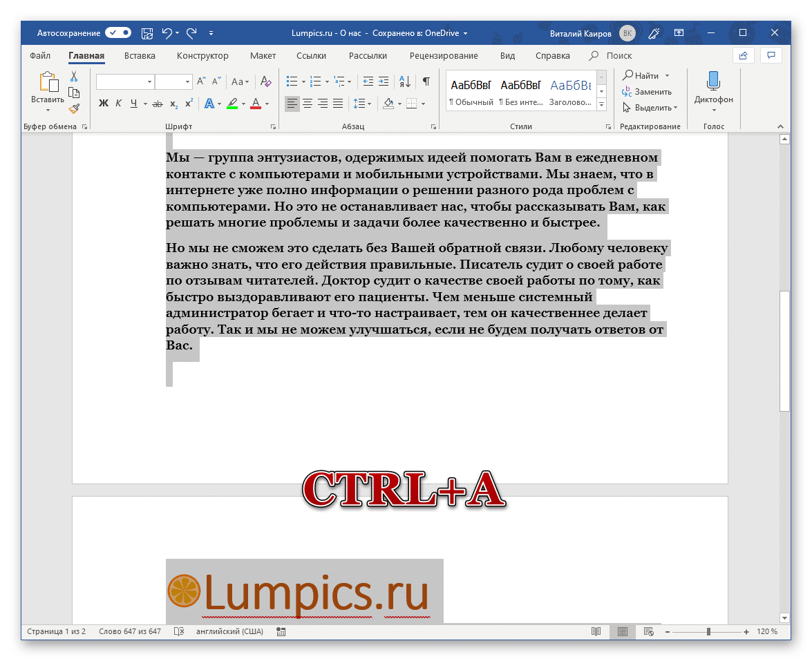This screenshot has height=661, width=812.
Task: Open the Comments icon at top right
Action: pyautogui.click(x=771, y=55)
